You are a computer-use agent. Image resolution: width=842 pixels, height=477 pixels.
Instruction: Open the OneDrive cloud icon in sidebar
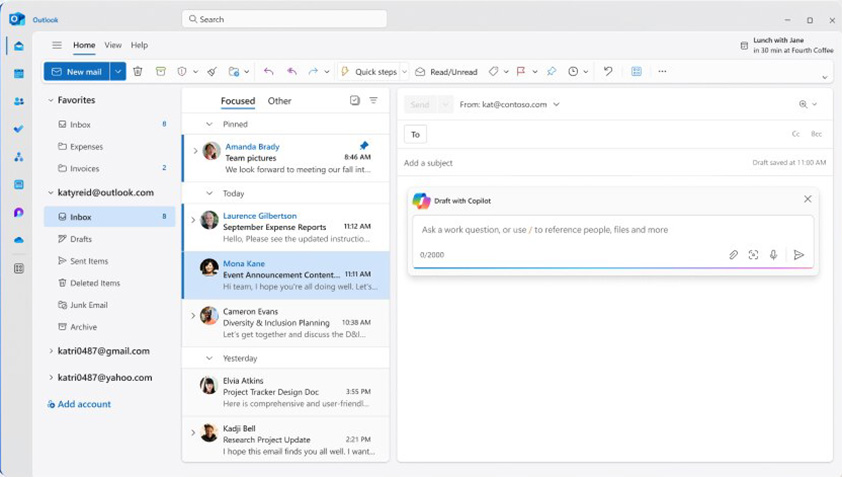(x=19, y=240)
